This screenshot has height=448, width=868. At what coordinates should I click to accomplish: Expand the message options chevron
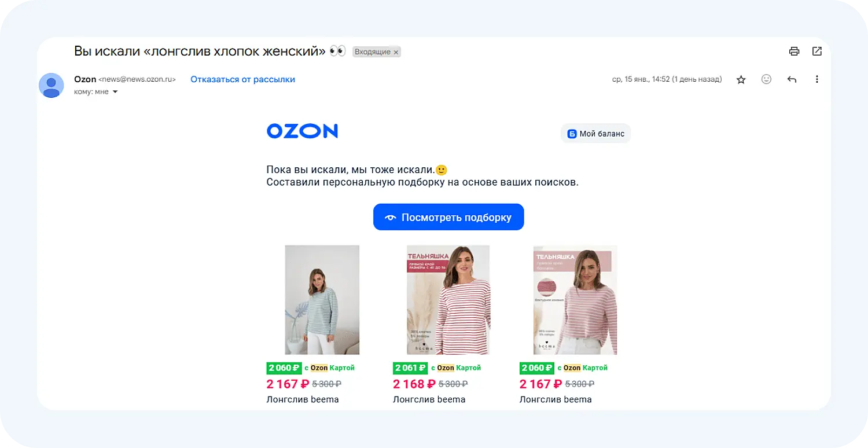[115, 91]
